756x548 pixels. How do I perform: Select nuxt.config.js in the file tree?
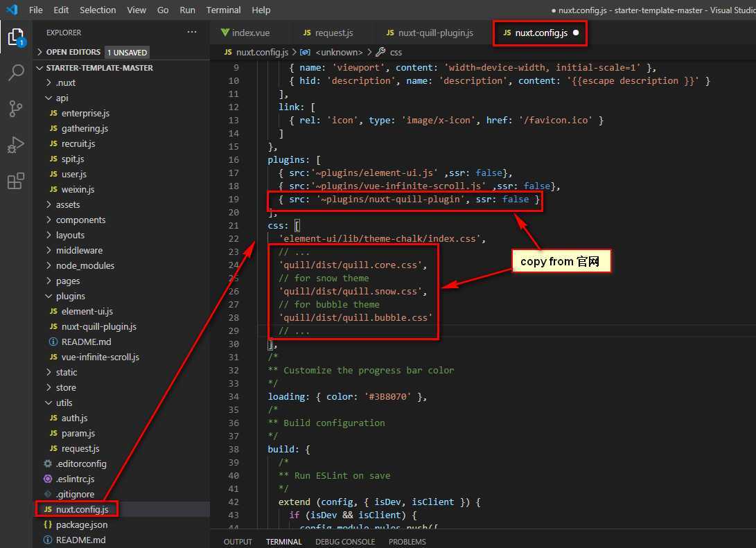point(82,509)
